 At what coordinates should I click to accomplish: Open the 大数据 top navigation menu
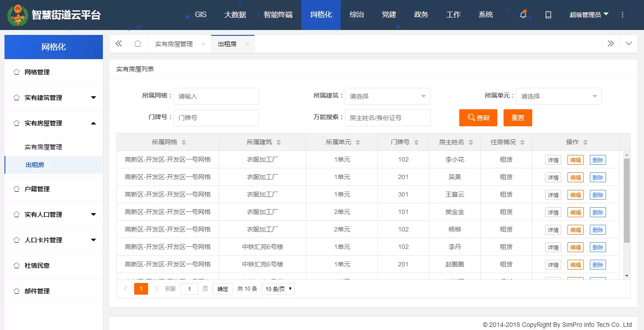point(235,15)
